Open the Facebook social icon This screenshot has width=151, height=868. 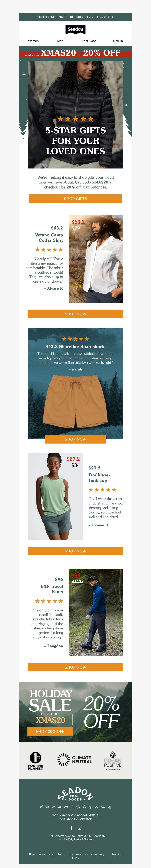[x=71, y=828]
